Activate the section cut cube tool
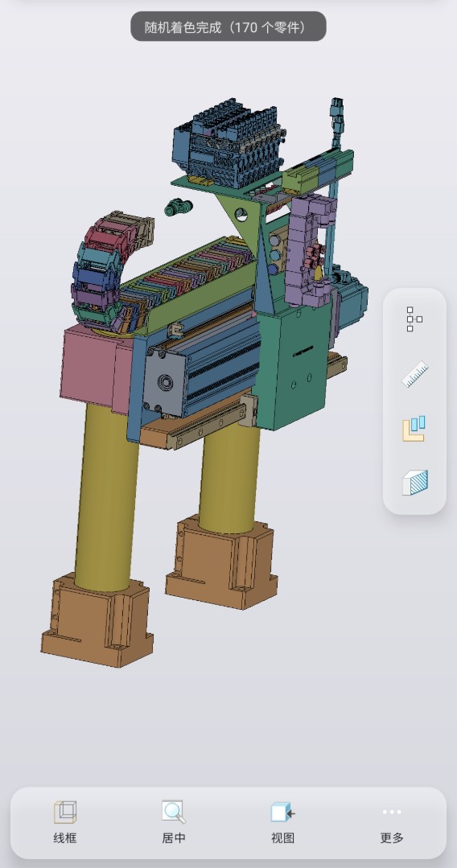The image size is (457, 868). [414, 482]
